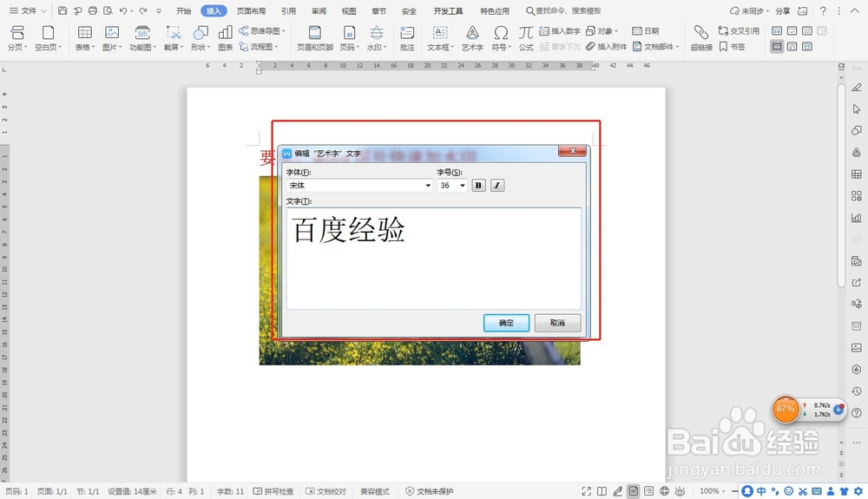Viewport: 868px width, 499px height.
Task: Switch to outline view in status bar
Action: [648, 491]
